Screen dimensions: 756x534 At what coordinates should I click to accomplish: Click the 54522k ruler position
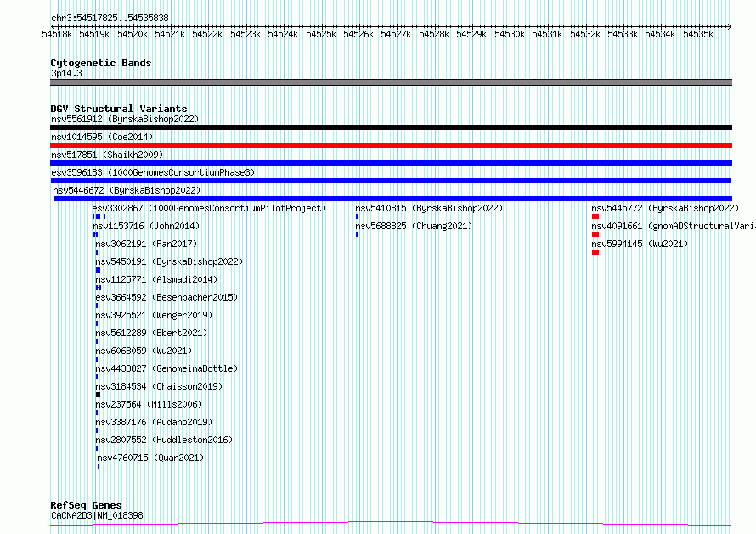(207, 34)
